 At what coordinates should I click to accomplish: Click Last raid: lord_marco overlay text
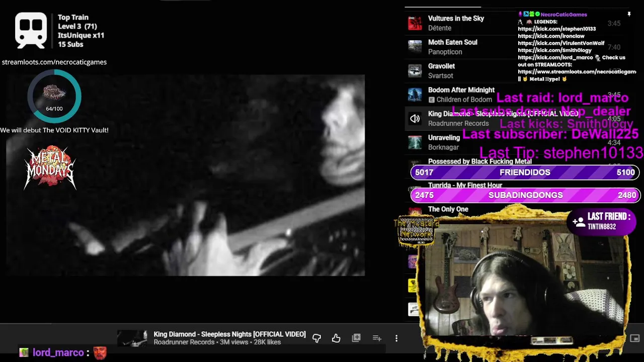pyautogui.click(x=562, y=98)
